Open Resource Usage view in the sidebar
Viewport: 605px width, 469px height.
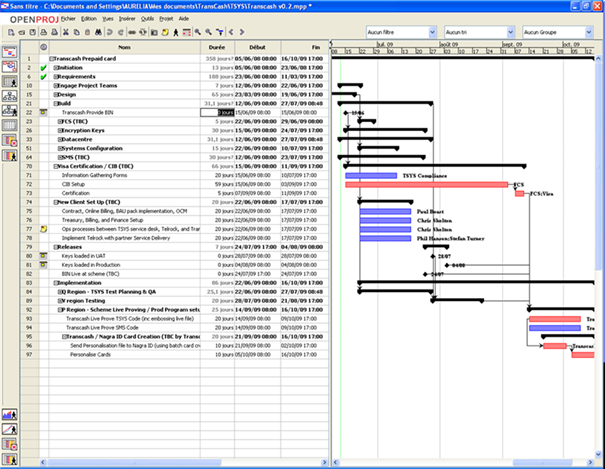click(10, 155)
